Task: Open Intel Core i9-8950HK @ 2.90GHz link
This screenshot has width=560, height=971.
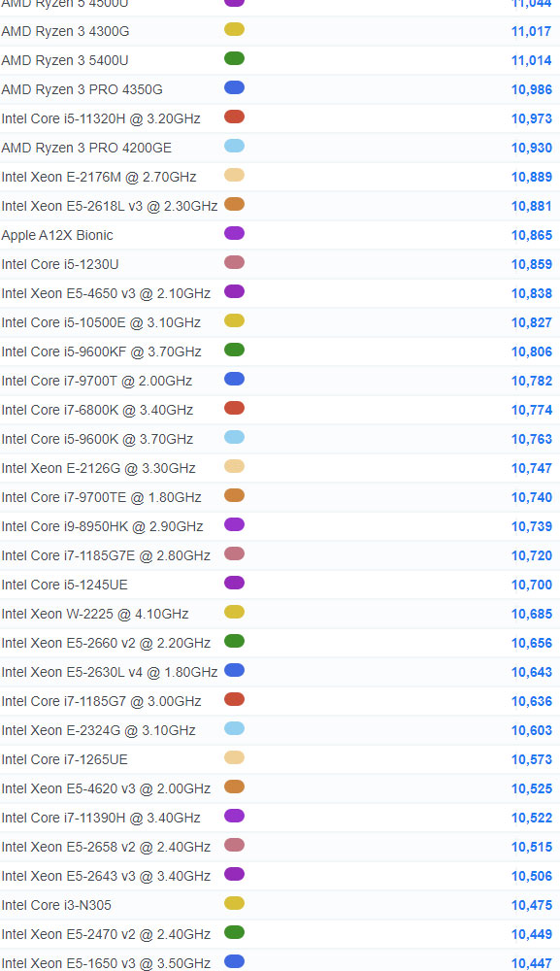Action: click(102, 526)
